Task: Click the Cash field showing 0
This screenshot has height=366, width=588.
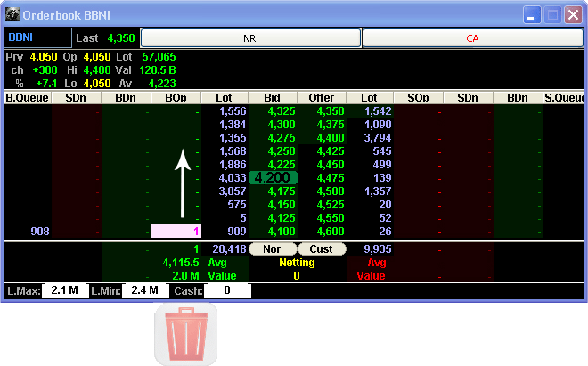Action: pyautogui.click(x=227, y=290)
